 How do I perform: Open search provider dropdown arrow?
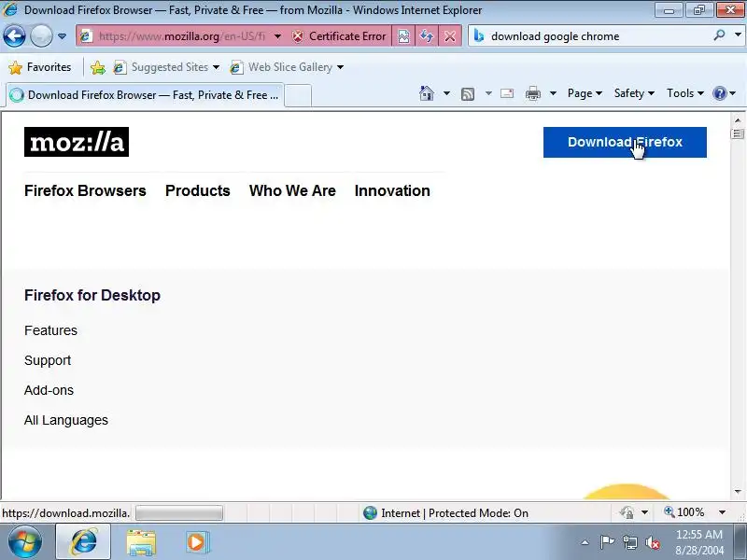738,35
